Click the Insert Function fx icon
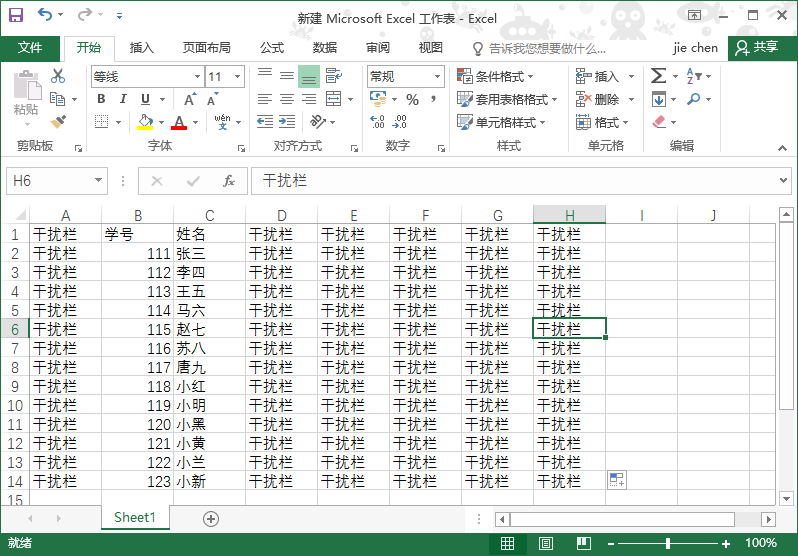The image size is (798, 556). (229, 181)
